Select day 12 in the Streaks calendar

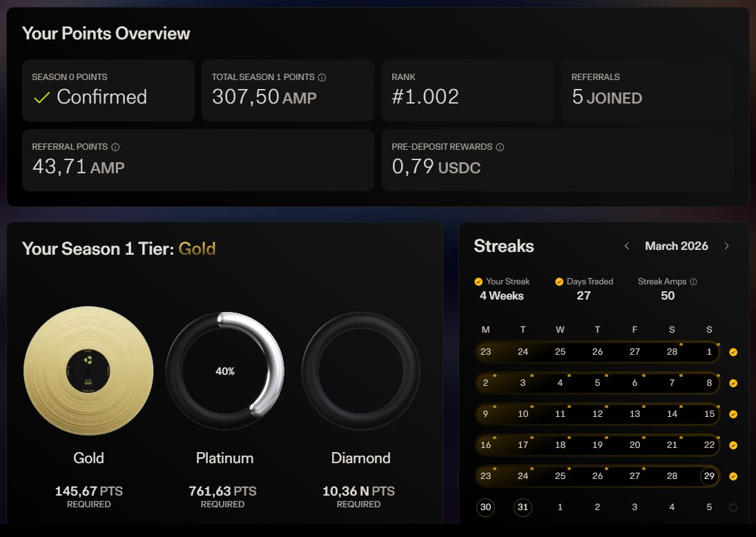[x=597, y=413]
